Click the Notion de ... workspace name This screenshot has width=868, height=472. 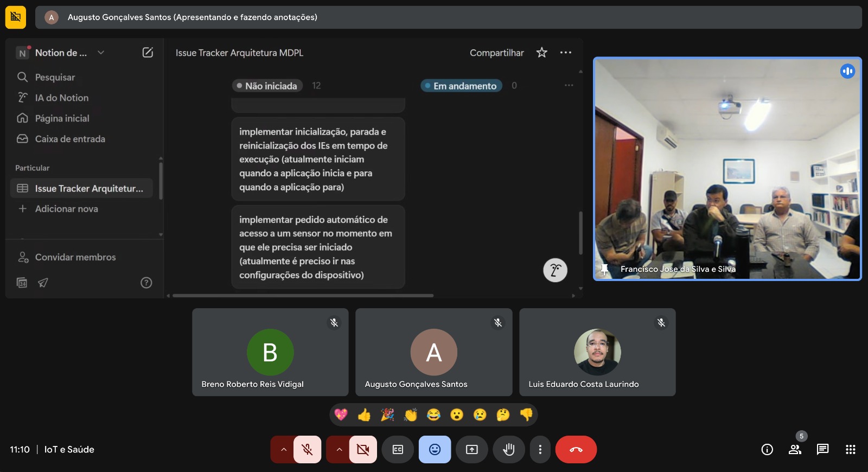click(x=61, y=53)
